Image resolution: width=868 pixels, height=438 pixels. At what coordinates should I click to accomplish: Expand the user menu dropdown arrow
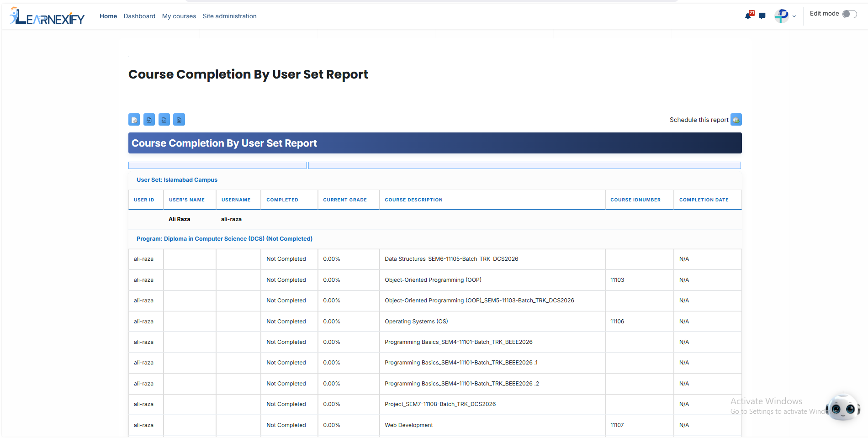(x=794, y=16)
